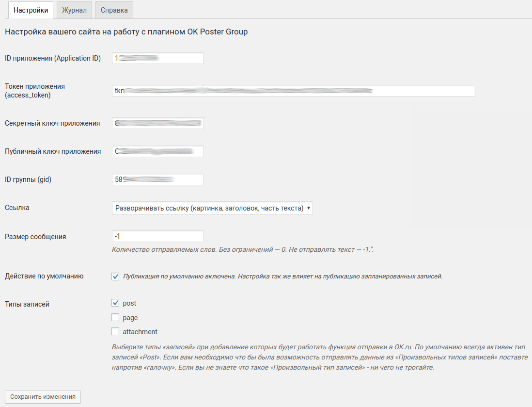This screenshot has height=407, width=532.
Task: Click the Публичный ключ приложения field
Action: pos(158,151)
